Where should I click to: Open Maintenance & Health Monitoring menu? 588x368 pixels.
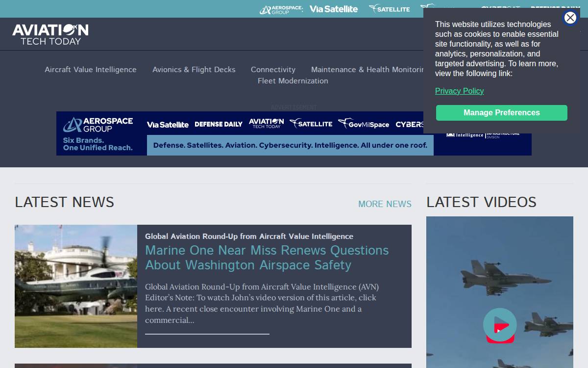(367, 70)
